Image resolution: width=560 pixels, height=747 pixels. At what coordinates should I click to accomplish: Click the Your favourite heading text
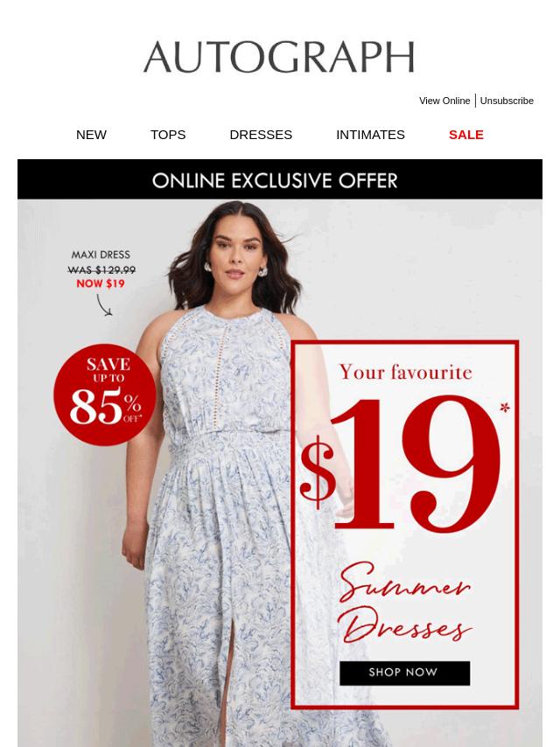click(x=405, y=372)
